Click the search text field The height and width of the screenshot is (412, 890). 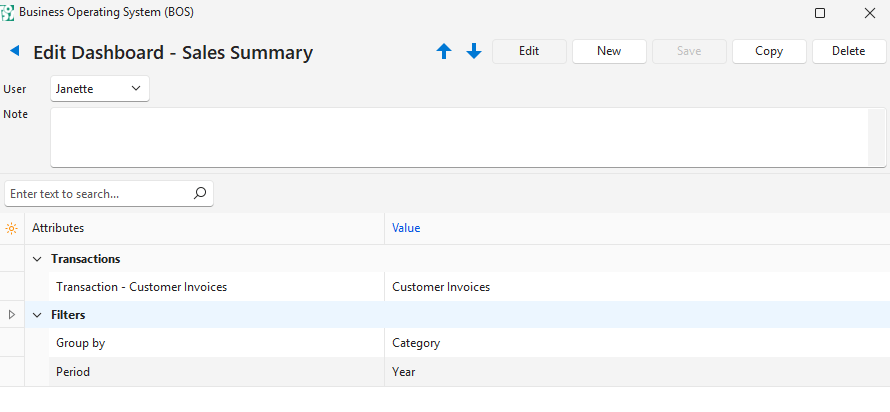pyautogui.click(x=97, y=193)
